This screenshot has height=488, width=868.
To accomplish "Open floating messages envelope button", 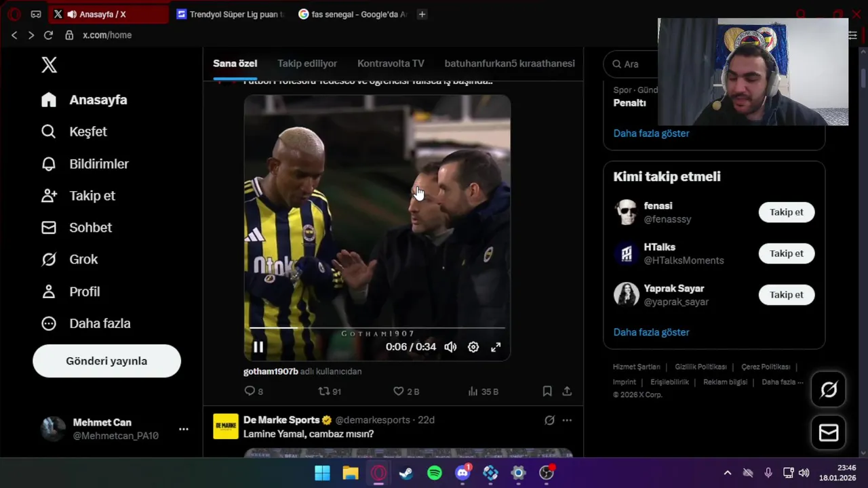I will [829, 433].
